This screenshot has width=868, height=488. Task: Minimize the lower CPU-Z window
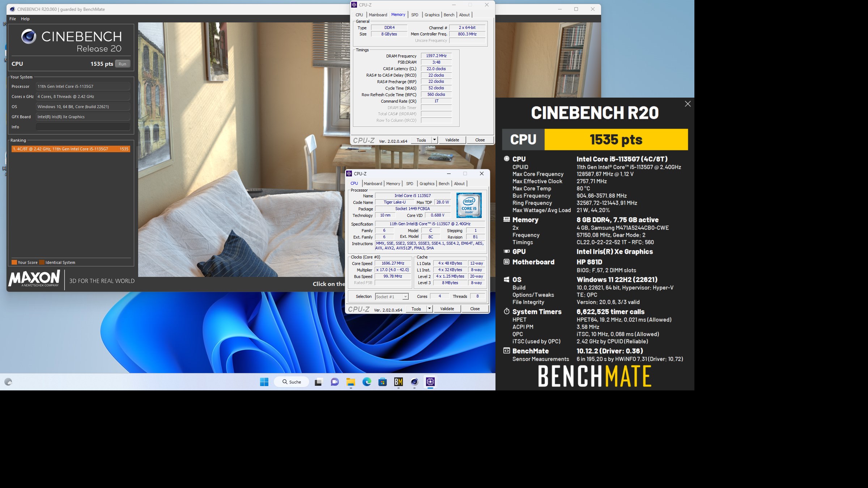point(448,174)
